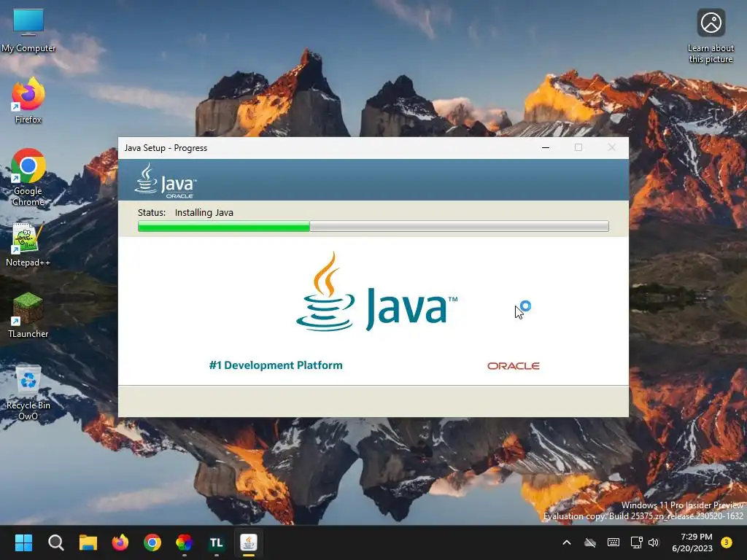Click the '#1 Development Platform' text

[x=276, y=365]
